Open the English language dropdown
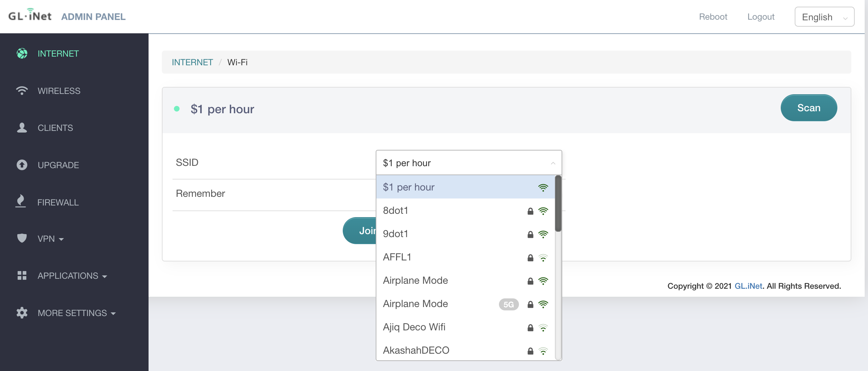Screen dimensions: 868x371 pyautogui.click(x=824, y=17)
